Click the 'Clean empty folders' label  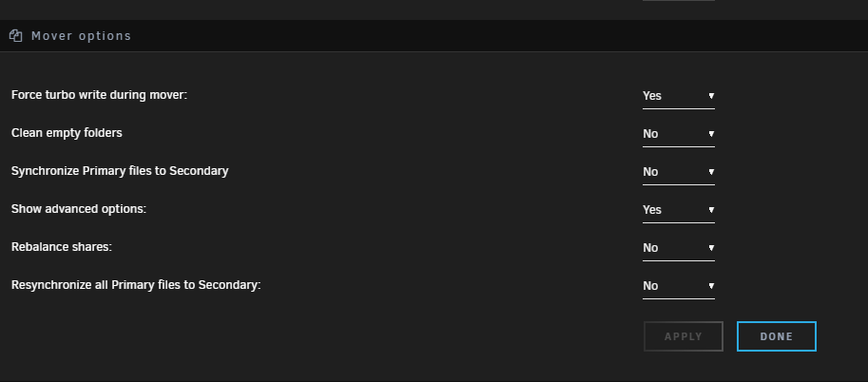(67, 133)
